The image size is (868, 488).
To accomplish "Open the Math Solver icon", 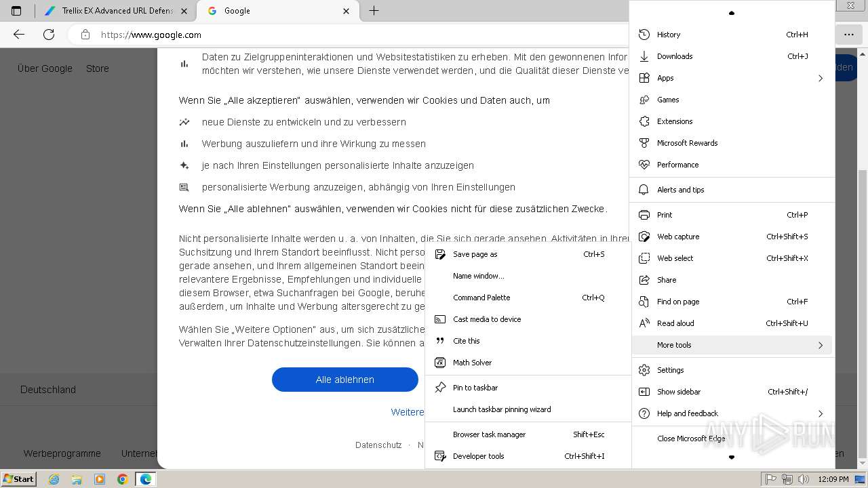I will tap(440, 363).
